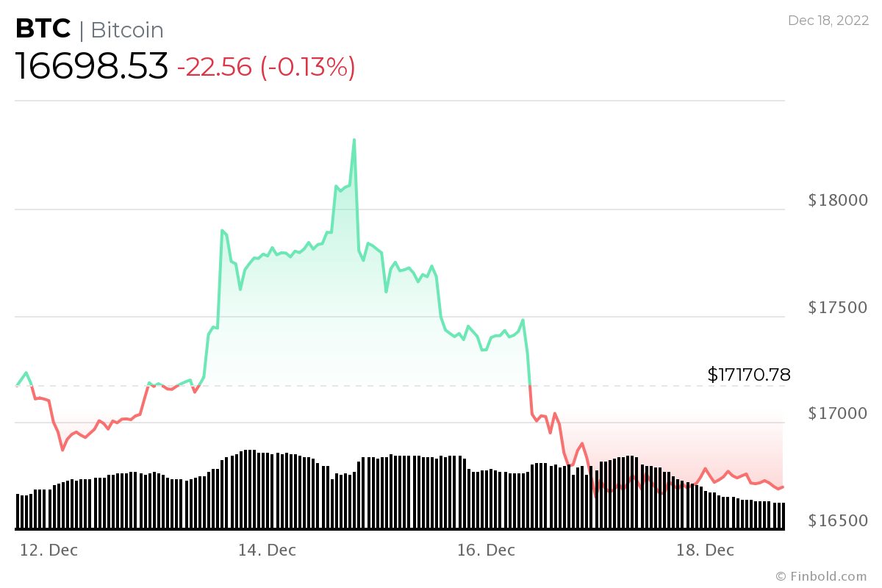The height and width of the screenshot is (588, 882).
Task: Select the 16. Dec x-axis marker
Action: tap(485, 550)
